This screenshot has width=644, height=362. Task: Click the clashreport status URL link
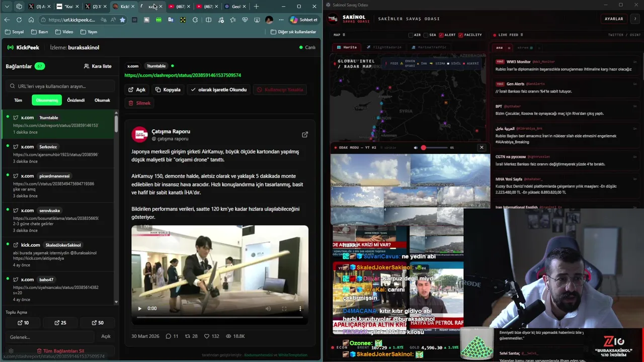(183, 75)
